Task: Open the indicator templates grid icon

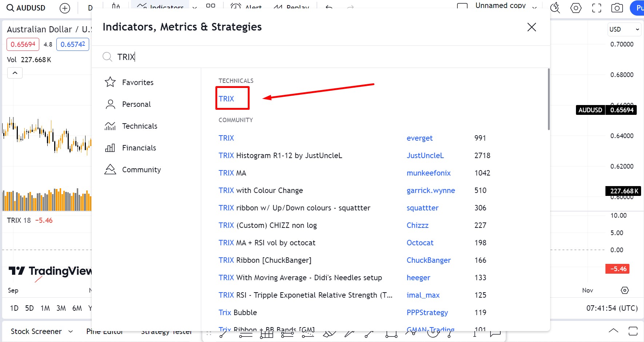Action: pos(210,6)
